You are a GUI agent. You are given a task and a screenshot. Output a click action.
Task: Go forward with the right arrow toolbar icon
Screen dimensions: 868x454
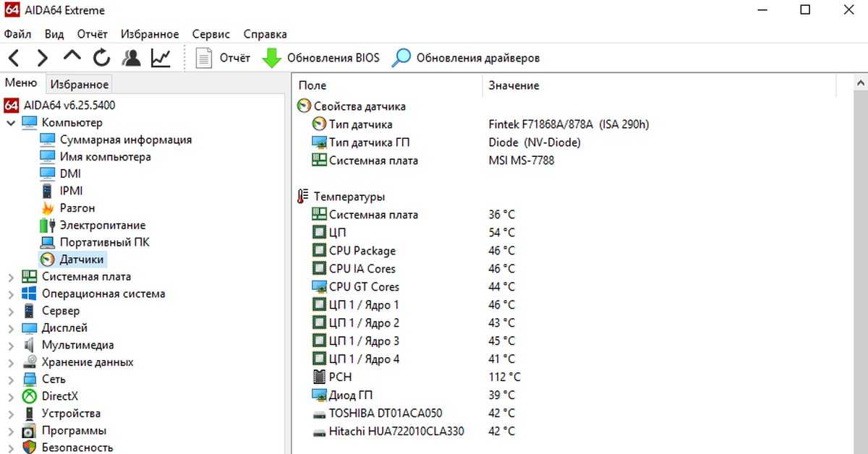coord(43,58)
